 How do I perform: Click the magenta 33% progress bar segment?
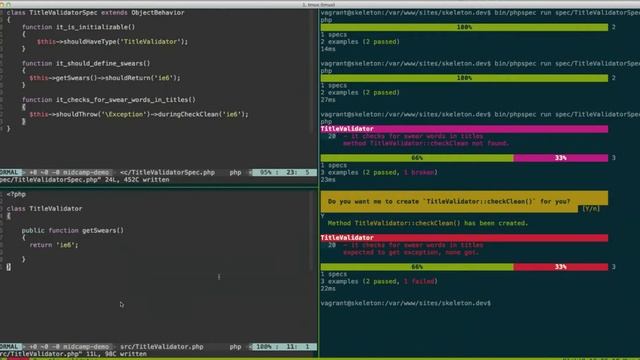(x=560, y=158)
